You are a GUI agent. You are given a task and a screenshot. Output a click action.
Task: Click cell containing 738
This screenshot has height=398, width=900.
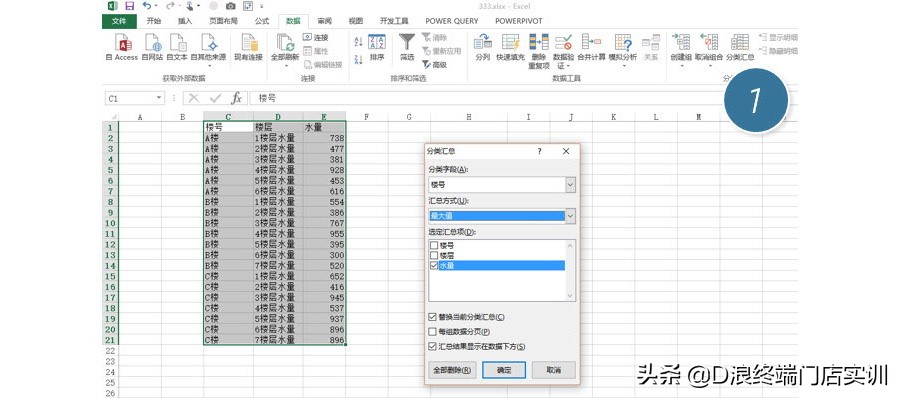coord(324,138)
